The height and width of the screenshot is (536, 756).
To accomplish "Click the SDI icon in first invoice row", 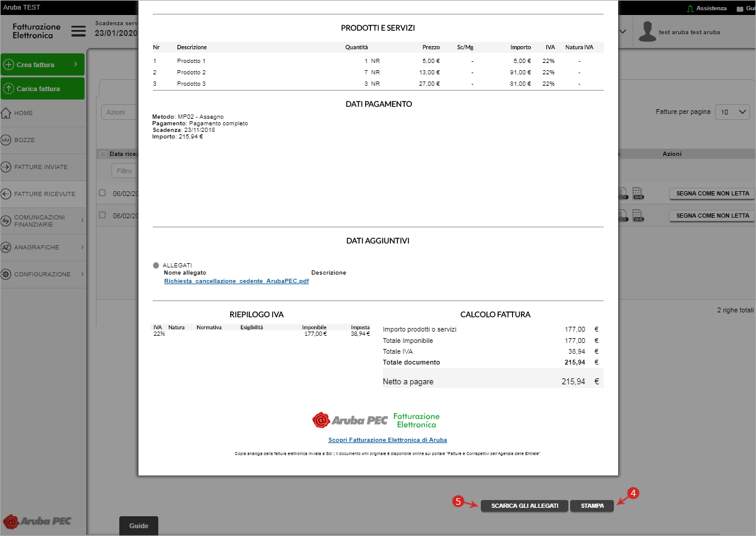I will coord(623,194).
